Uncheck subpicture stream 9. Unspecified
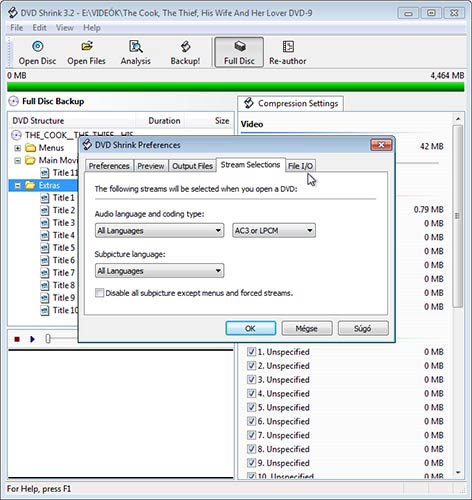Image resolution: width=472 pixels, height=500 pixels. [251, 463]
